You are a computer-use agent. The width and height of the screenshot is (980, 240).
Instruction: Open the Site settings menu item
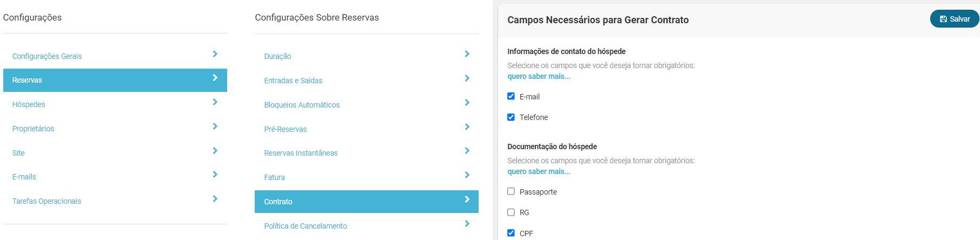coord(18,153)
